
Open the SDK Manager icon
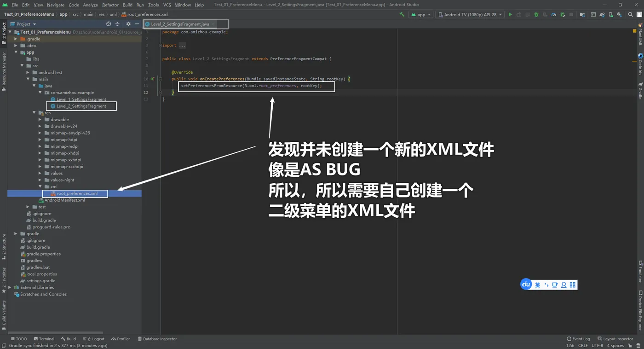tap(619, 15)
